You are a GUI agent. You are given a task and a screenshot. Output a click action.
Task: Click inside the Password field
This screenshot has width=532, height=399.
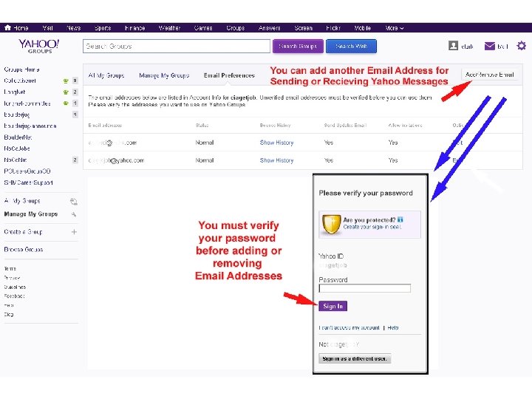[x=365, y=288]
